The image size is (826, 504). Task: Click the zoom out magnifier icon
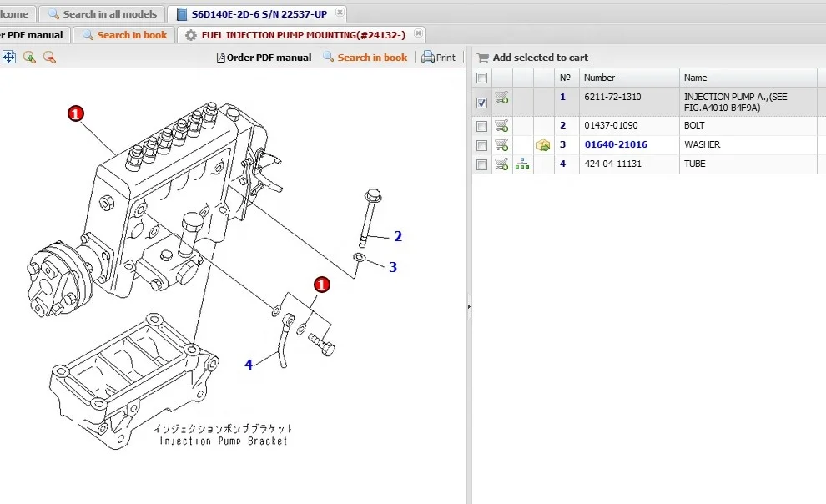point(49,57)
